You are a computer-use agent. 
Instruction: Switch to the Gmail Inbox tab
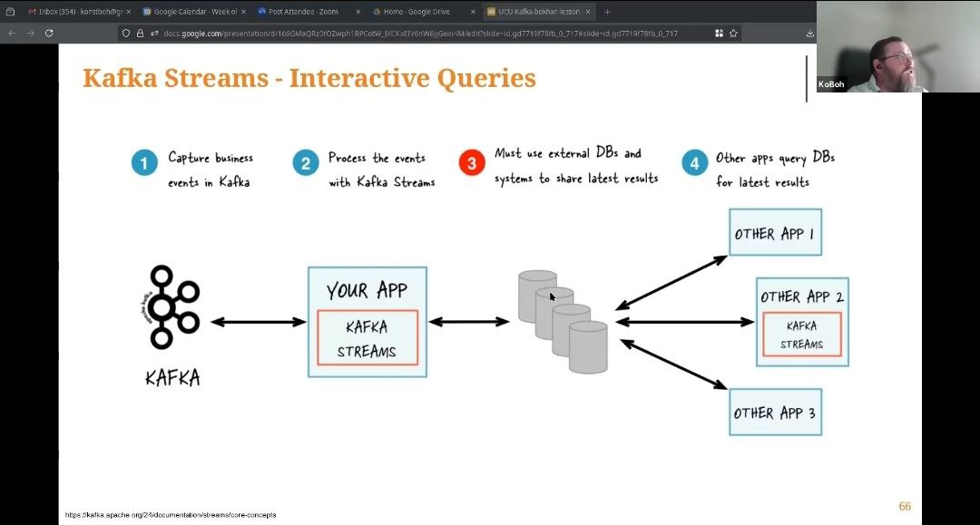pyautogui.click(x=78, y=11)
